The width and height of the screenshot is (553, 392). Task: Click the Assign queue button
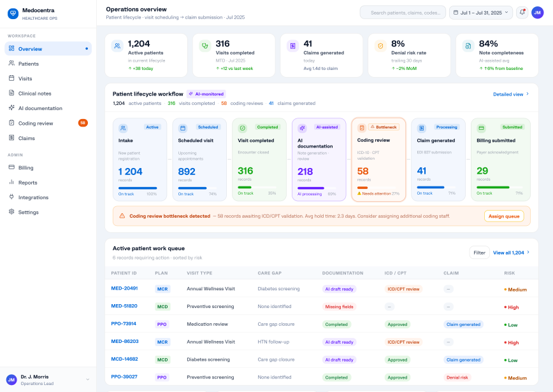(503, 216)
